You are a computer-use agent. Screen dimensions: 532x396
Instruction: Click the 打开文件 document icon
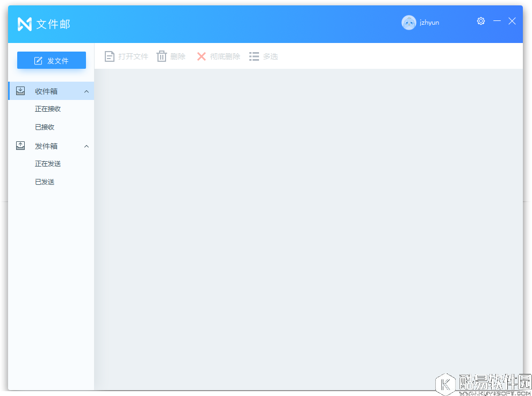tap(110, 56)
